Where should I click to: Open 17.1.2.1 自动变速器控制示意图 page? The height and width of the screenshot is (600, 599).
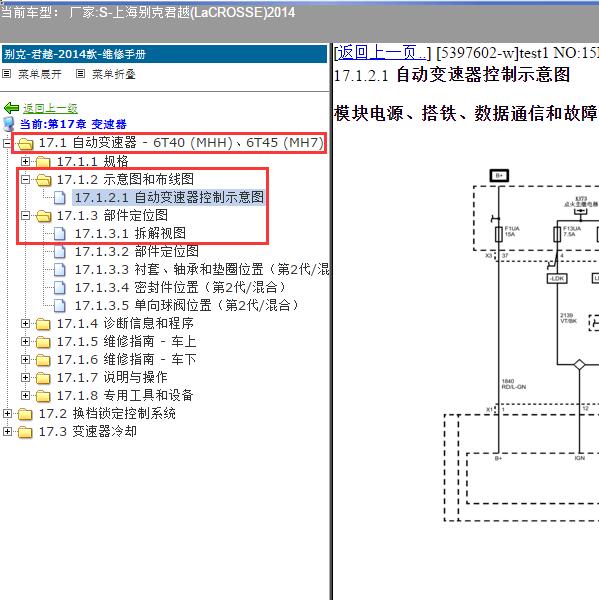169,197
